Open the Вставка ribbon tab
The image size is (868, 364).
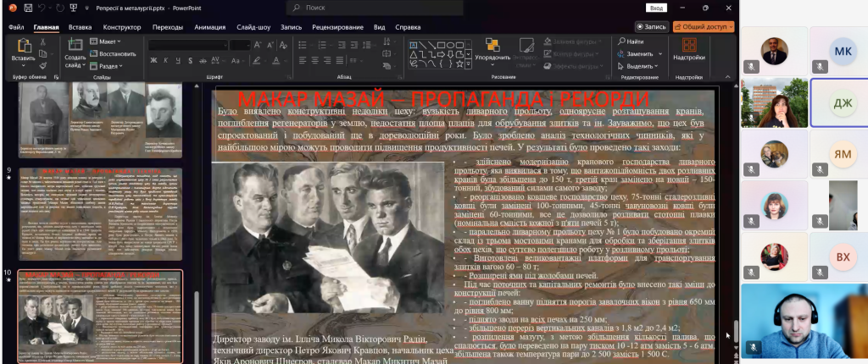click(x=80, y=27)
